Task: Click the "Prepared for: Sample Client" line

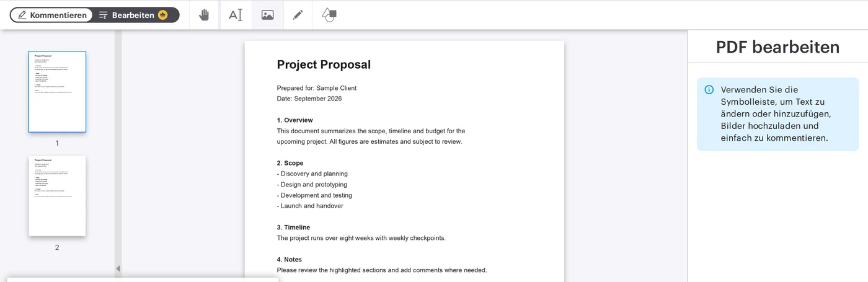Action: 317,88
